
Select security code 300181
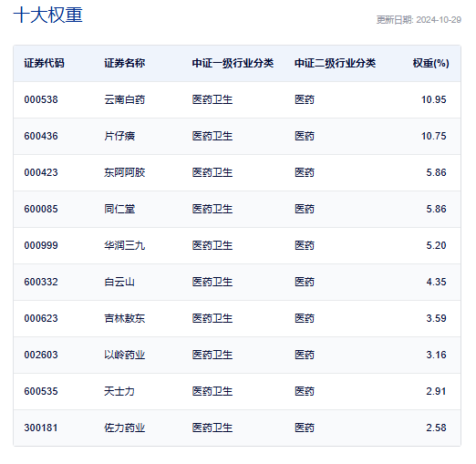point(41,428)
